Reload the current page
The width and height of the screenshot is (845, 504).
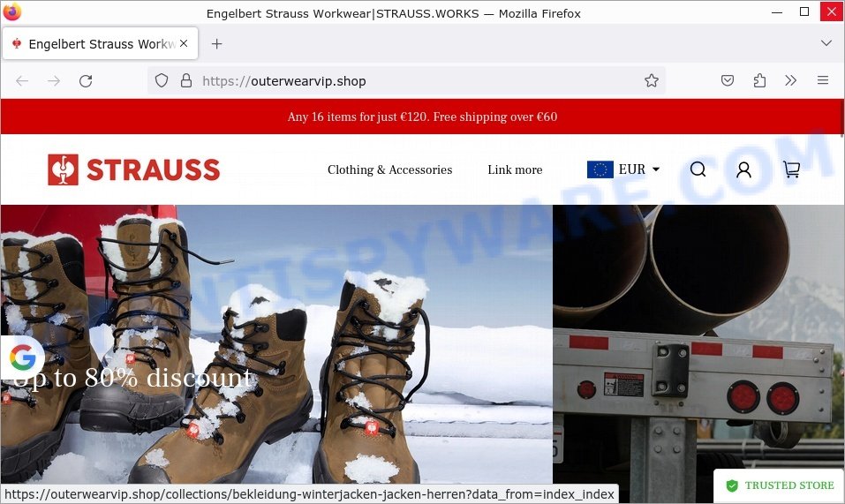point(86,81)
